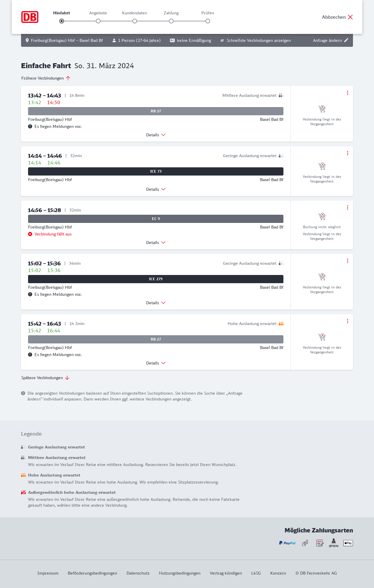Click Abbrechen to cancel booking
374x588 pixels.
pos(337,17)
